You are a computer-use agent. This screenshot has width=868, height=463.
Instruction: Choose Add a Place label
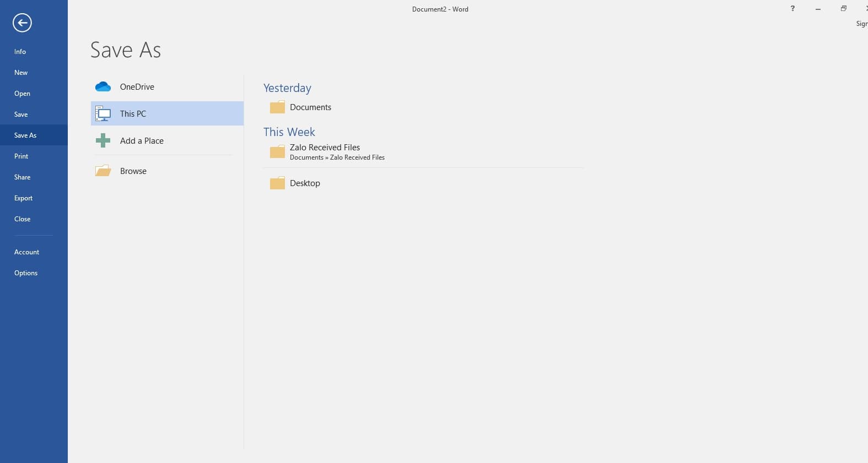(x=142, y=141)
